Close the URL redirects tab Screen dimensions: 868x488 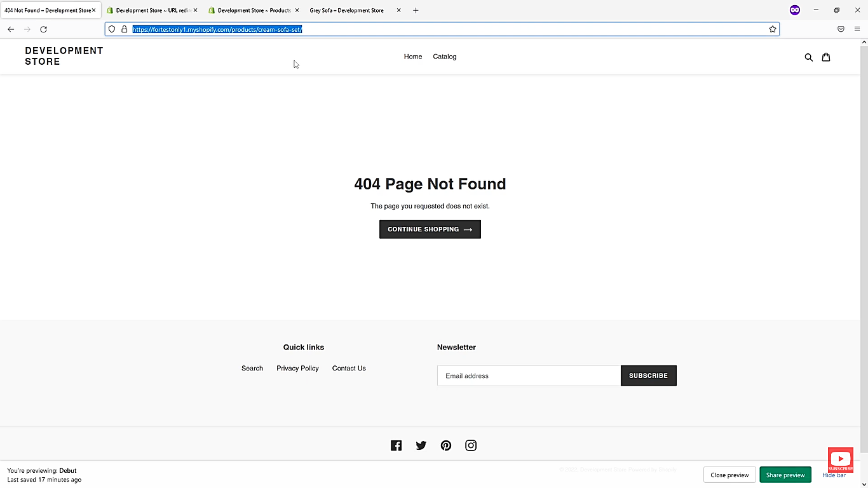click(195, 10)
